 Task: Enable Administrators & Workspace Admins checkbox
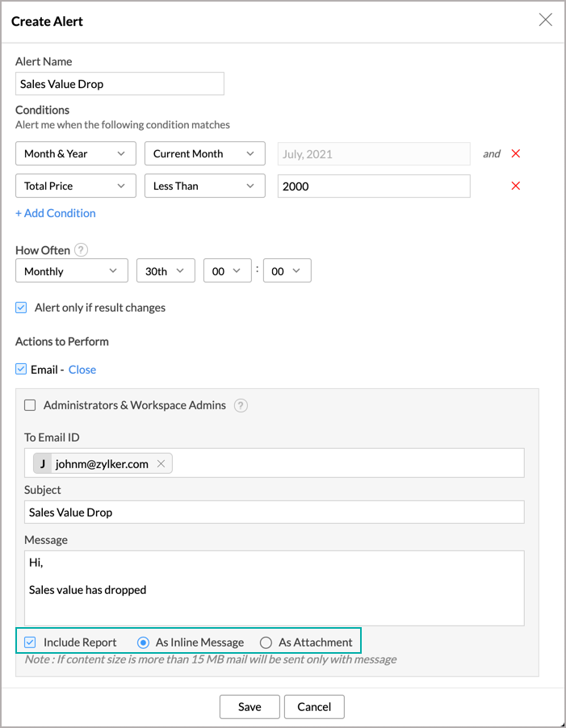pos(30,405)
